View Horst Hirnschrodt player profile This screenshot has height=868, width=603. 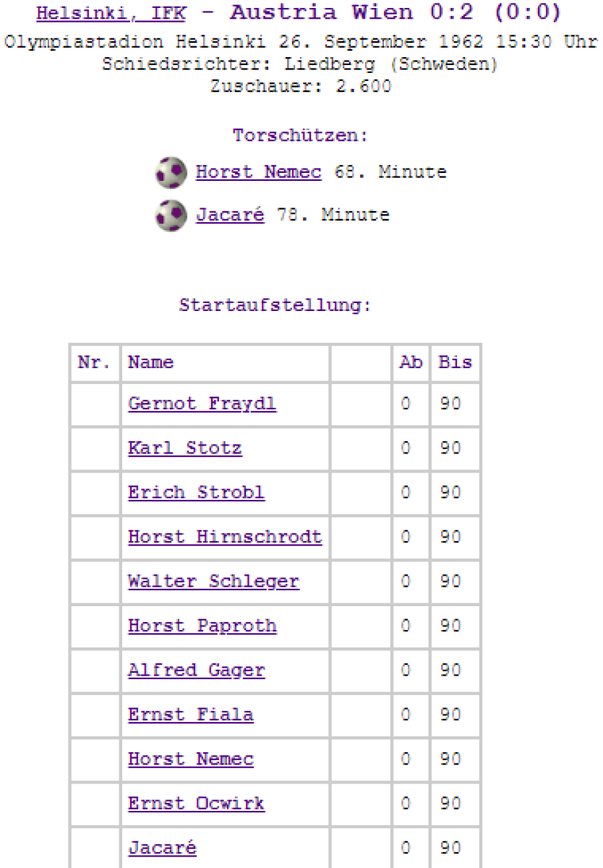[x=225, y=537]
